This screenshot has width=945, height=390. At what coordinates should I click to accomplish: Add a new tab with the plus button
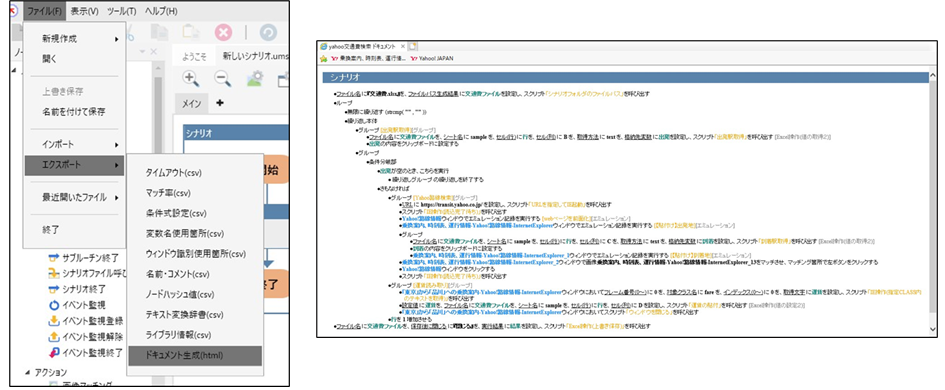pos(219,103)
